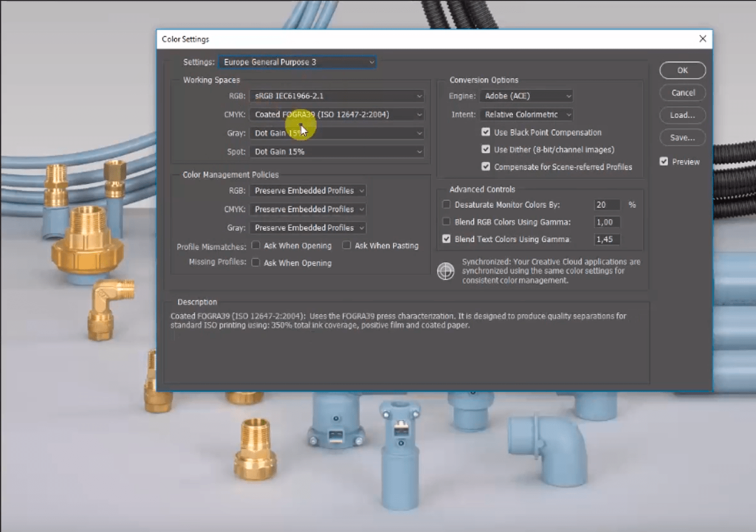
Task: Click the Color Settings title text
Action: point(185,39)
